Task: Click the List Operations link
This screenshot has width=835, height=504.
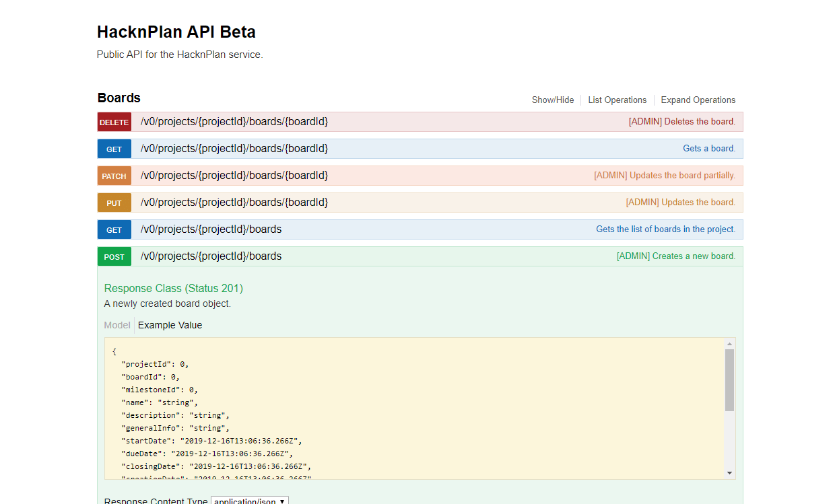Action: click(617, 100)
